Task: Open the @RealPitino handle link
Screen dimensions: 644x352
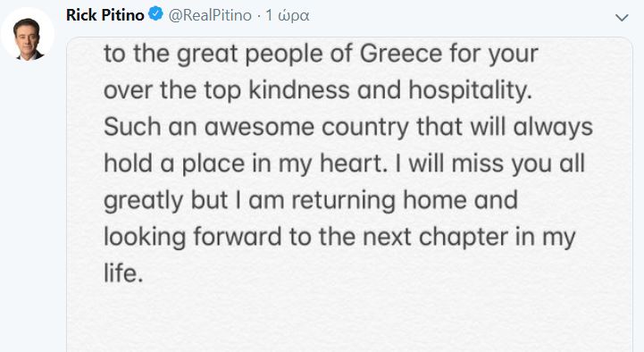Action: coord(210,15)
